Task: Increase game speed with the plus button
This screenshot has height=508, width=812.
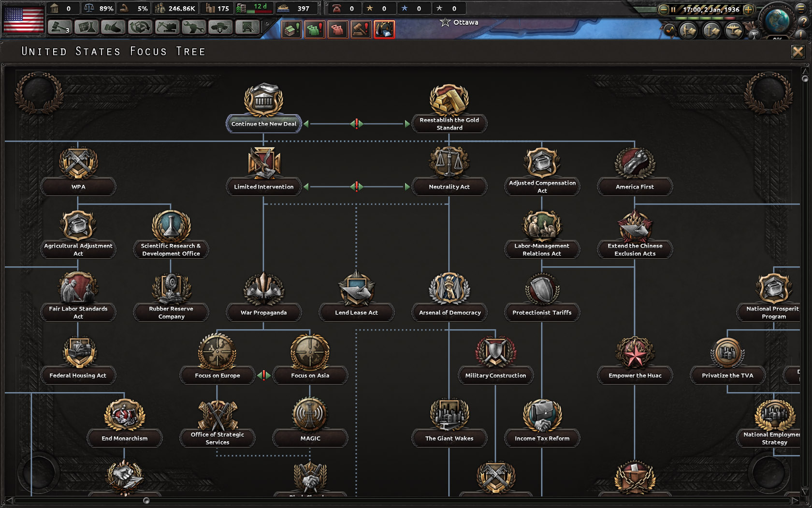Action: (x=748, y=10)
